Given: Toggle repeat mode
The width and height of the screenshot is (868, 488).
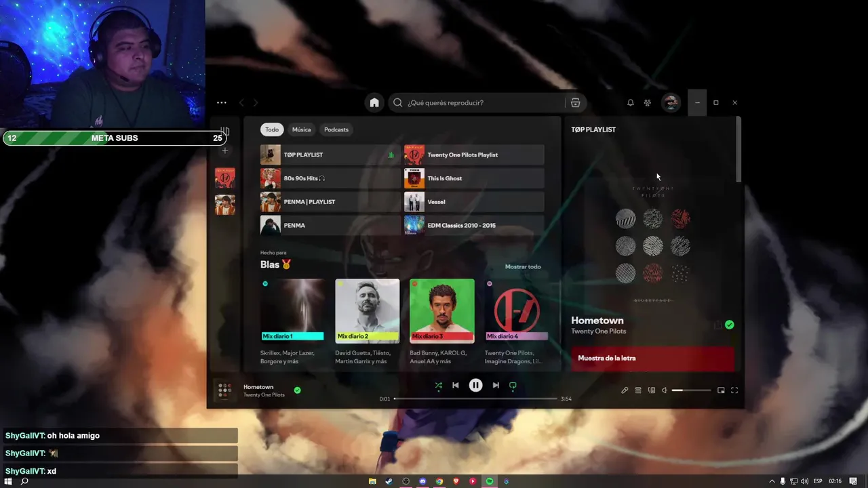Looking at the screenshot, I should click(x=513, y=385).
